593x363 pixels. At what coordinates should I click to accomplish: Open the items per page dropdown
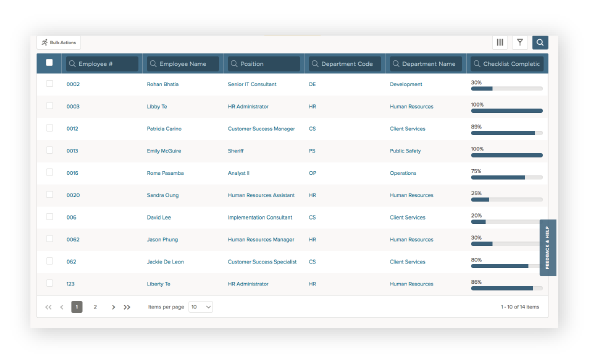pos(200,307)
